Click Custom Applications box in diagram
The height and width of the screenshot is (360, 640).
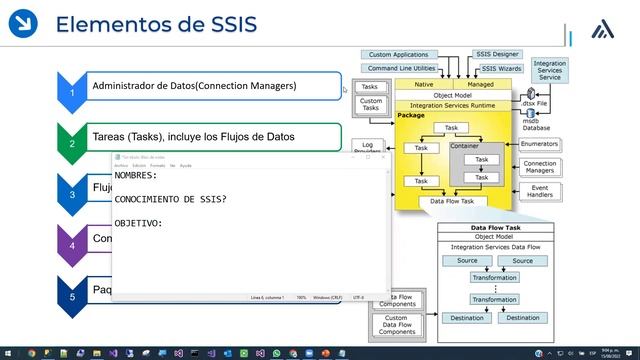tap(399, 55)
